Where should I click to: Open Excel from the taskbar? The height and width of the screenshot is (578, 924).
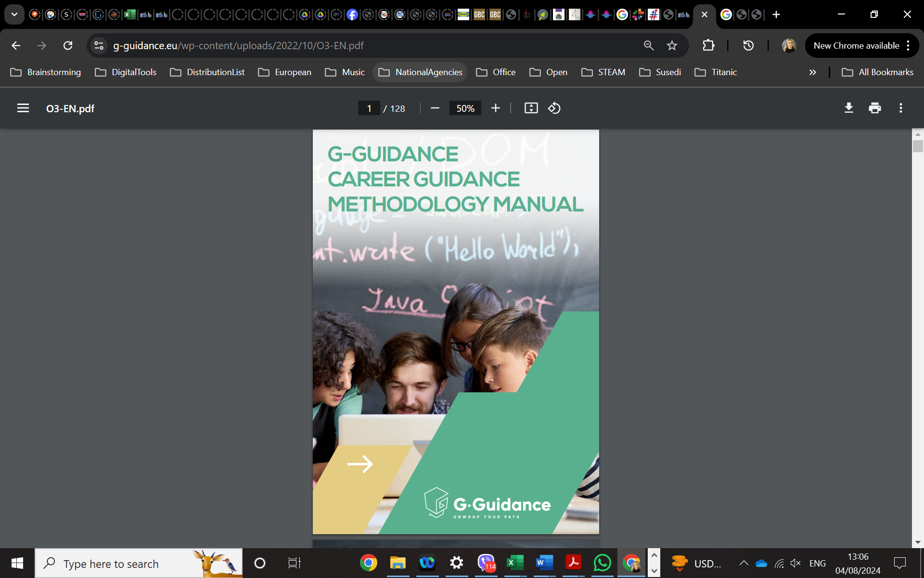pos(515,563)
